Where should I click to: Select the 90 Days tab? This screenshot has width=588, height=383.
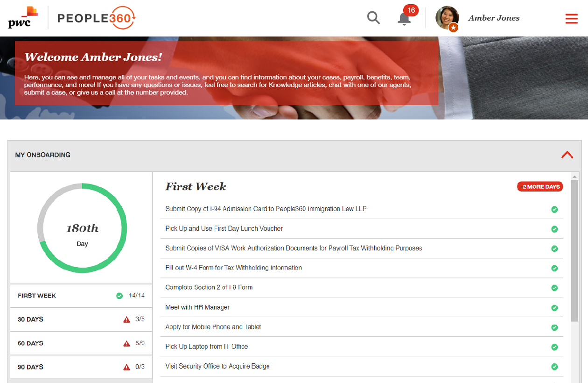pyautogui.click(x=31, y=367)
